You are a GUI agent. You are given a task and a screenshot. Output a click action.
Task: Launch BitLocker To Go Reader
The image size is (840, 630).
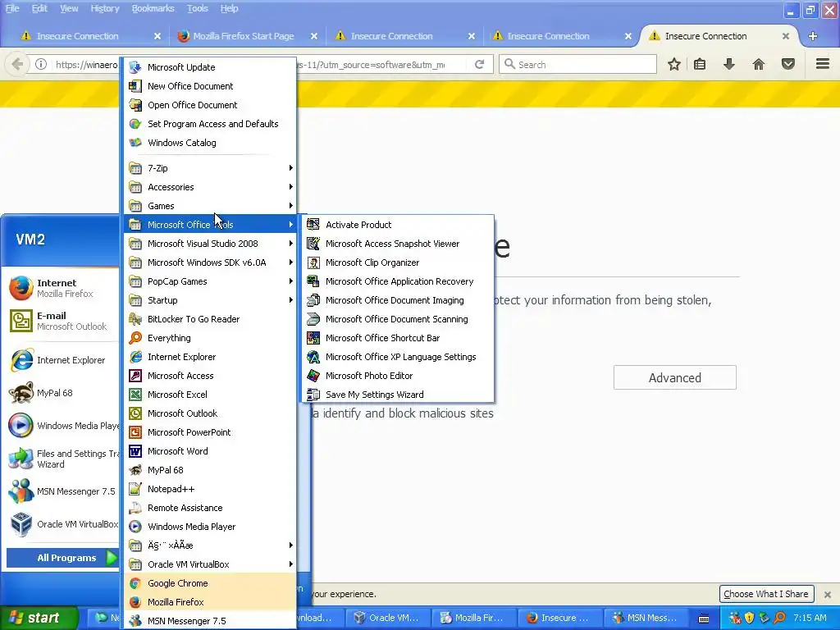coord(210,319)
